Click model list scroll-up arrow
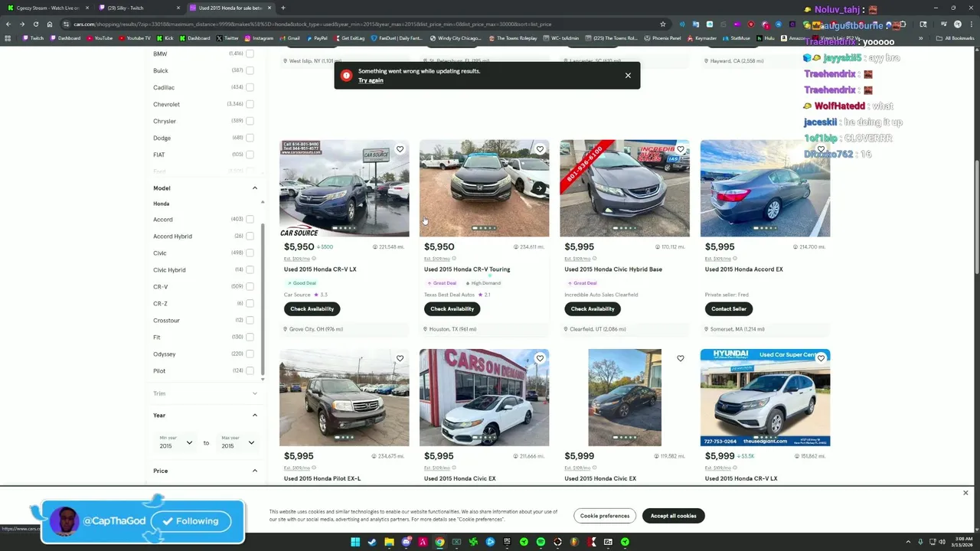 [263, 202]
